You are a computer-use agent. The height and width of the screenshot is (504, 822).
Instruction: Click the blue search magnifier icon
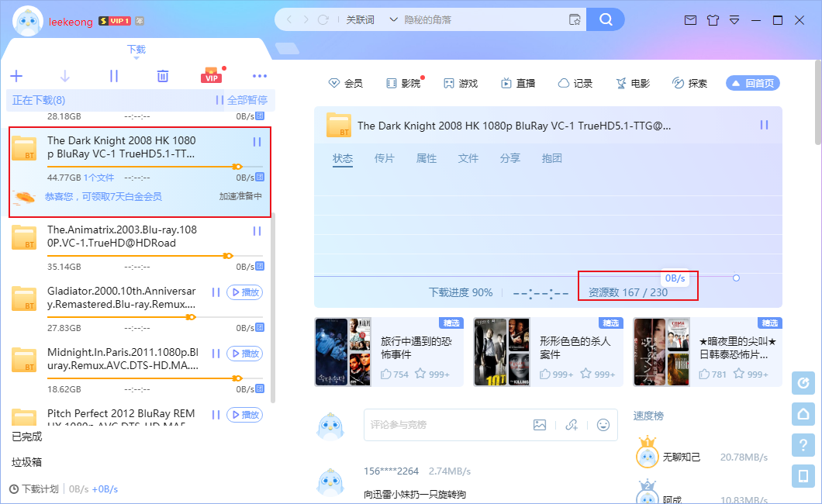click(x=606, y=19)
